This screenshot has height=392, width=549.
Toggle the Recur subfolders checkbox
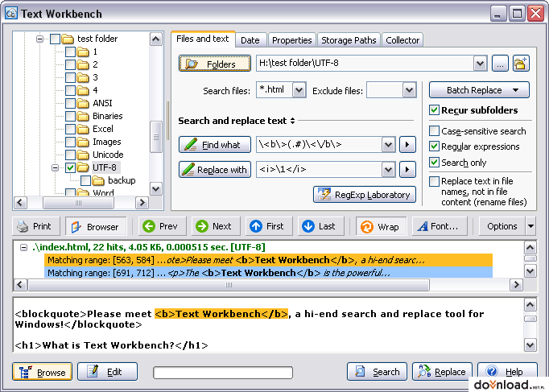tap(434, 110)
